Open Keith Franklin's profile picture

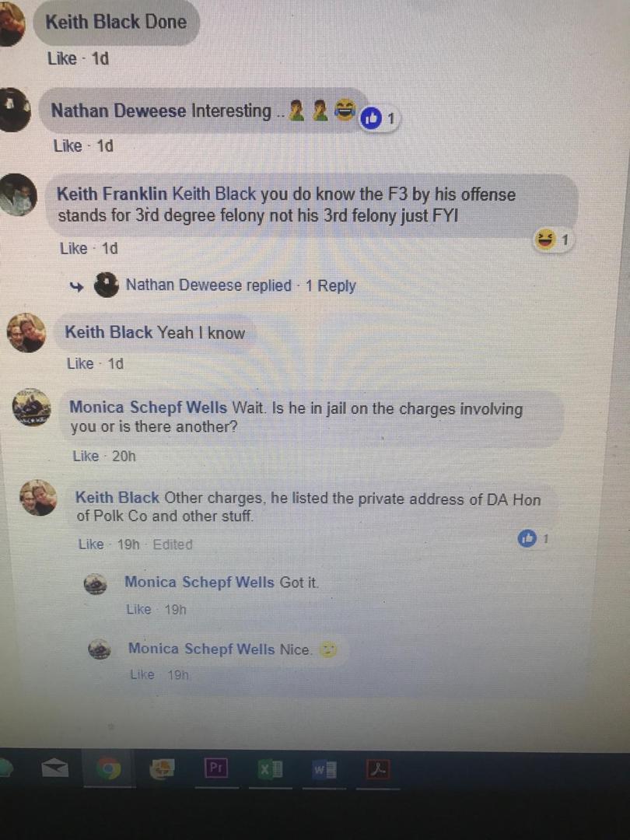[18, 194]
